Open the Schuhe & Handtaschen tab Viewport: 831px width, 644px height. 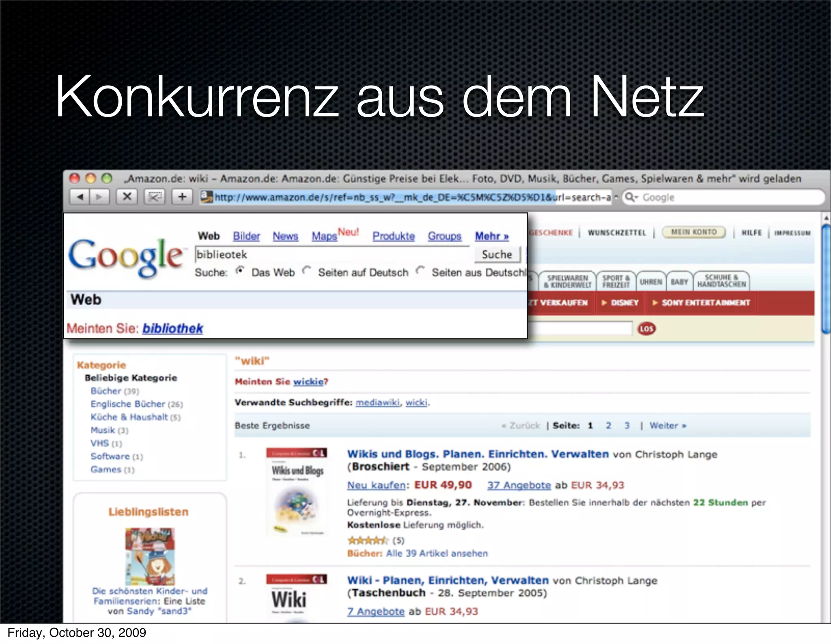(721, 281)
